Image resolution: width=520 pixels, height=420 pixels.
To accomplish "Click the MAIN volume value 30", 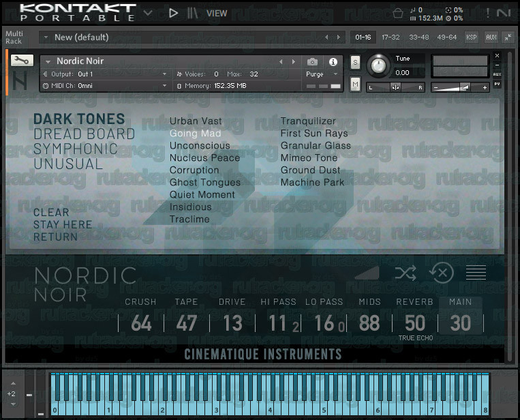I will pyautogui.click(x=460, y=323).
